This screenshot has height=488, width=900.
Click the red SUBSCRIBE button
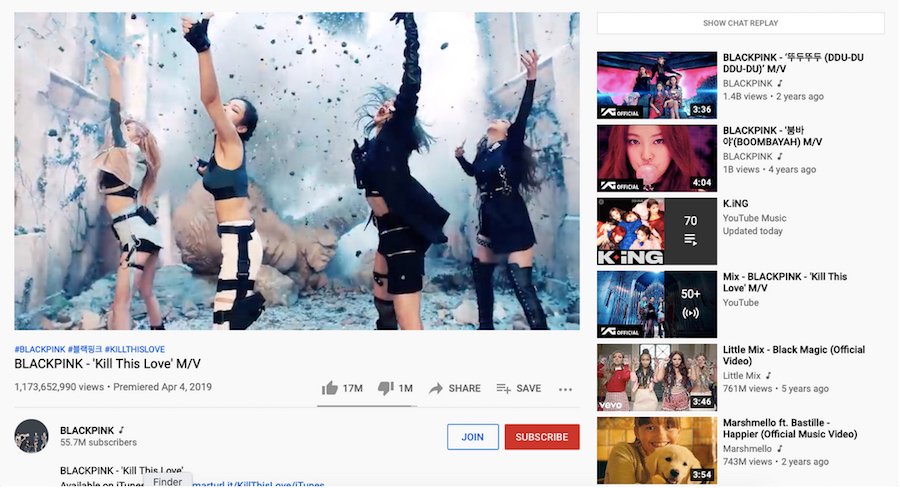(542, 437)
